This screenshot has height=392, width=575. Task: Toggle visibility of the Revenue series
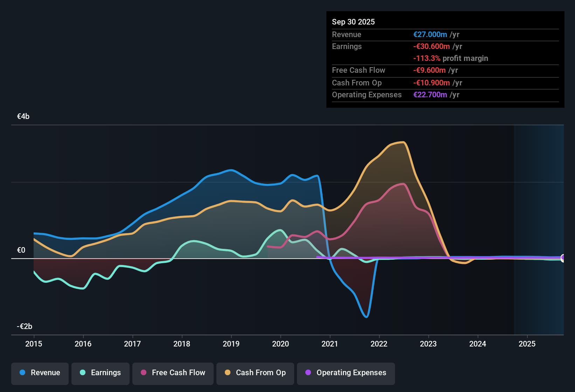coord(40,373)
